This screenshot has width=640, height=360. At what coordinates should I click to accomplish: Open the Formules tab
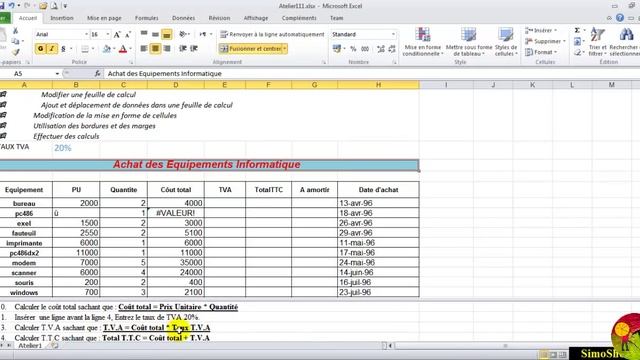[x=147, y=18]
